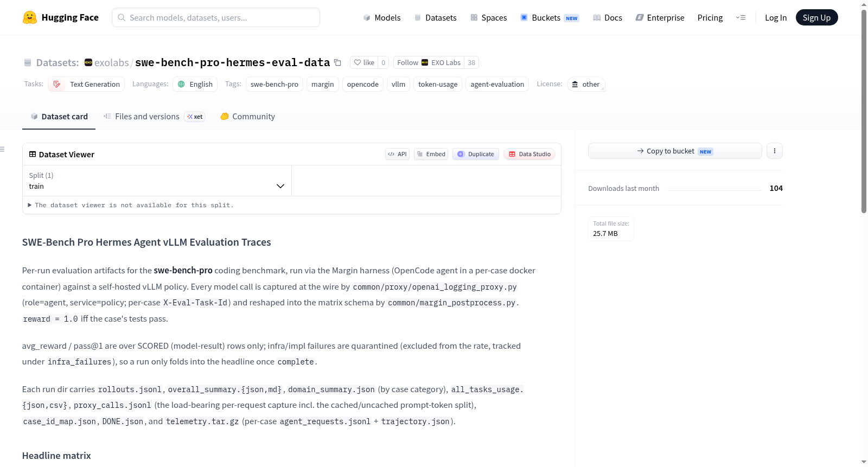Expand the dataset viewer not available message
868x467 pixels.
click(x=131, y=205)
